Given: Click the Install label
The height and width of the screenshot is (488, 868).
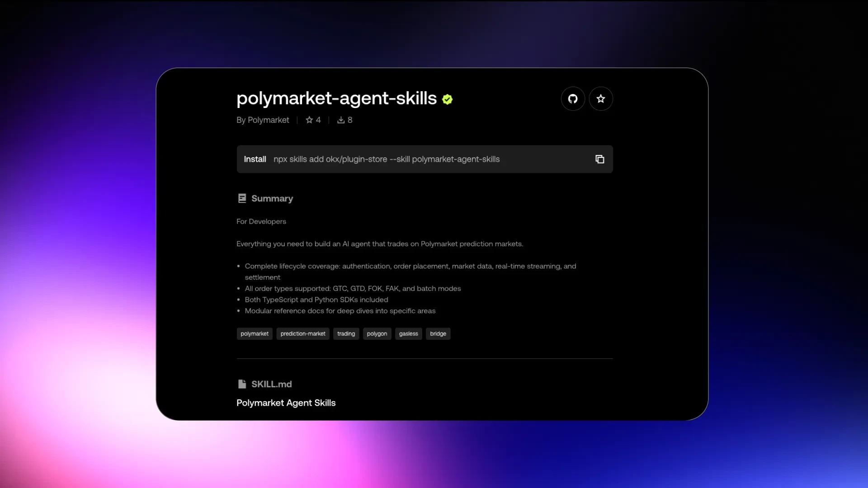Looking at the screenshot, I should coord(255,159).
